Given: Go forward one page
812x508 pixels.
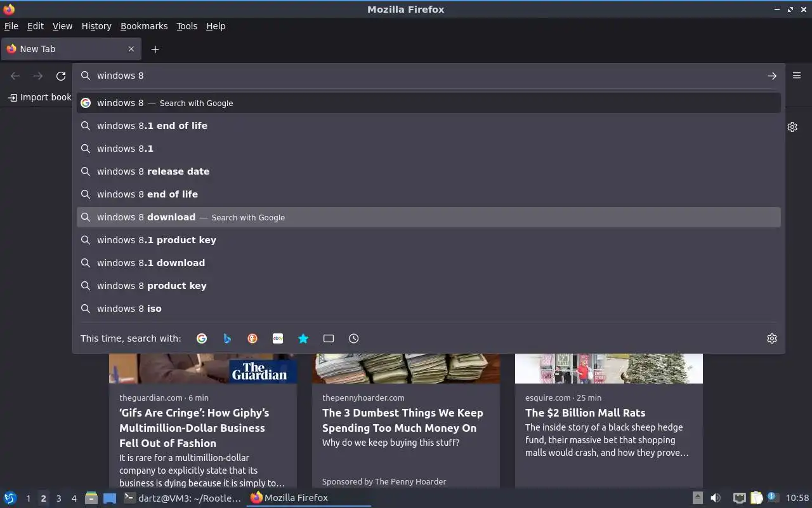Looking at the screenshot, I should click(x=38, y=76).
